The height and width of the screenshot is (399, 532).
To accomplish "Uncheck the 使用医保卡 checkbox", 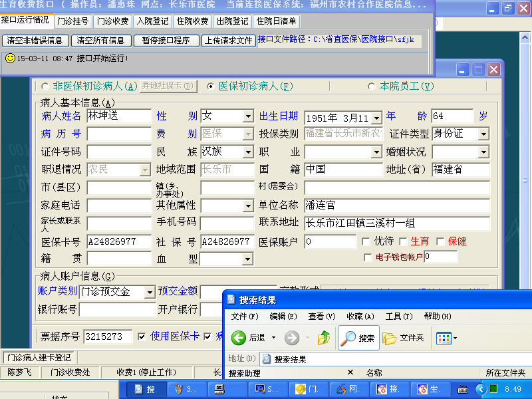I will pyautogui.click(x=142, y=336).
